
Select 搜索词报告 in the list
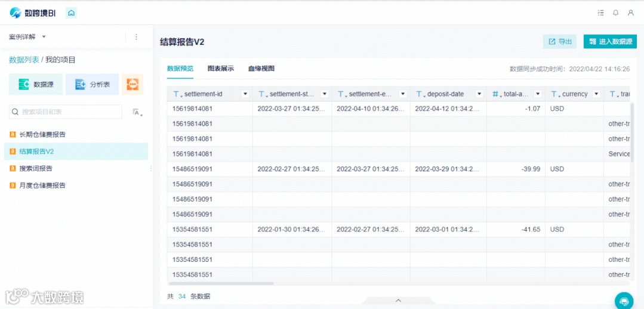tap(76, 168)
